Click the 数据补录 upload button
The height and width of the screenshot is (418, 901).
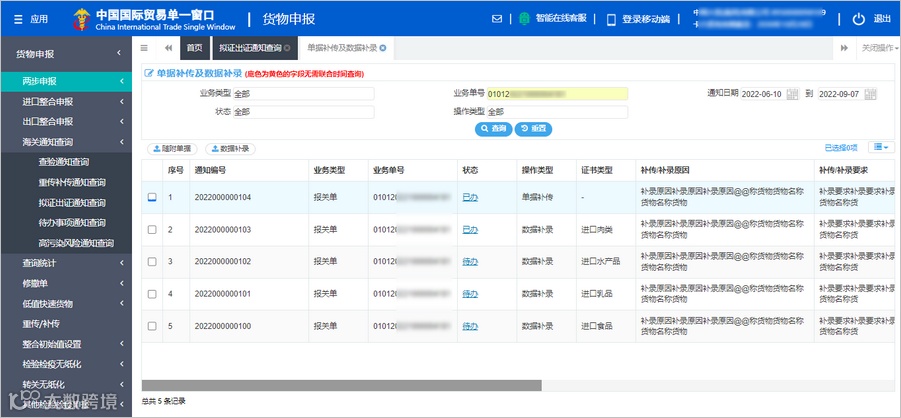coord(230,149)
